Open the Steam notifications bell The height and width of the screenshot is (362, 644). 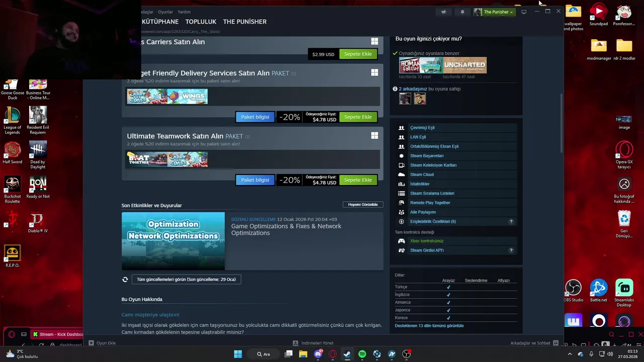[x=462, y=12]
